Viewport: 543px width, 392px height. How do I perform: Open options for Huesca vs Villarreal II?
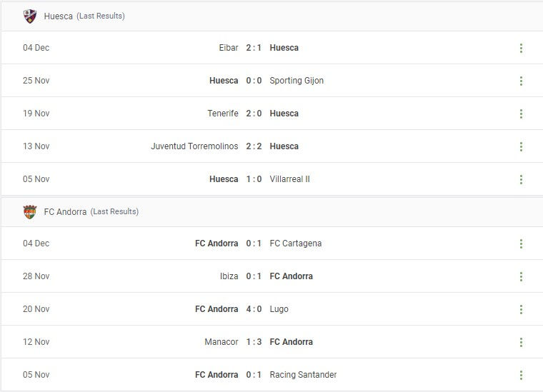(521, 179)
